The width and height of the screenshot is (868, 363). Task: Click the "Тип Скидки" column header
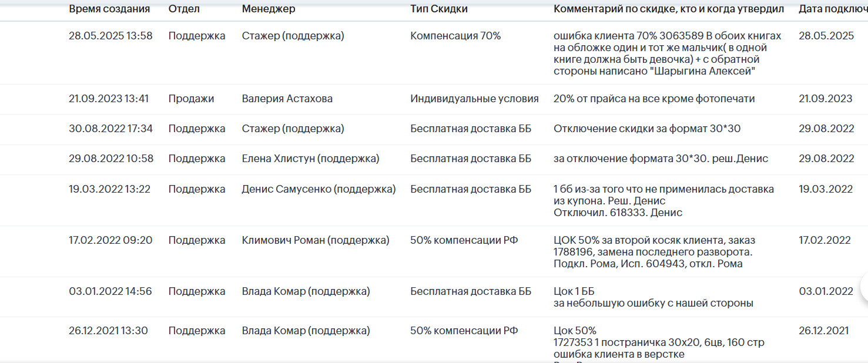[439, 9]
